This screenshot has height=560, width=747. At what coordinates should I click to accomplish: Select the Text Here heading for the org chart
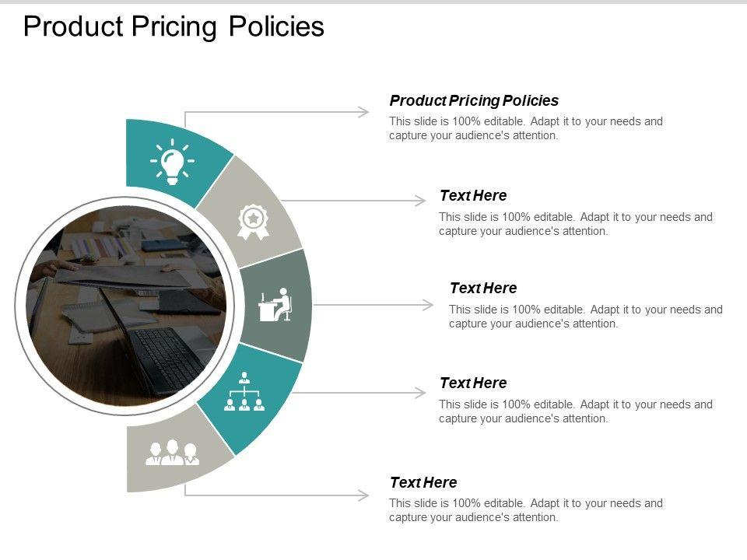click(x=473, y=383)
